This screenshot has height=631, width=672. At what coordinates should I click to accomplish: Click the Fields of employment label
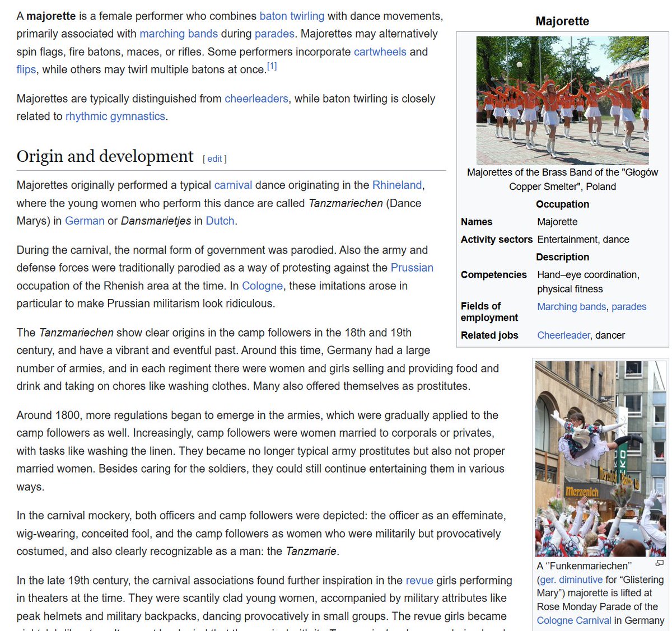489,312
